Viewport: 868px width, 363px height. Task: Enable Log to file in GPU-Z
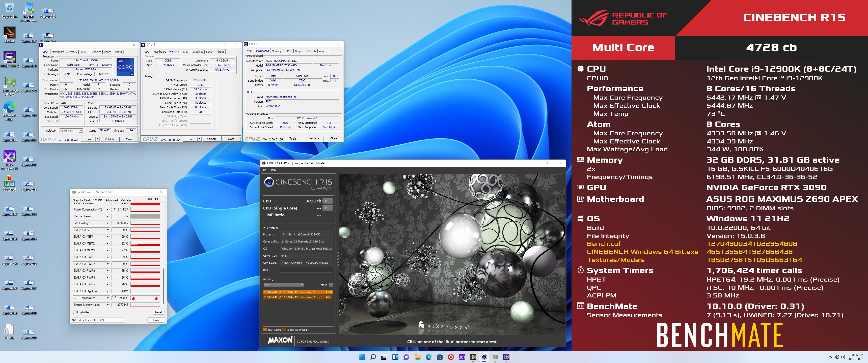coord(75,313)
